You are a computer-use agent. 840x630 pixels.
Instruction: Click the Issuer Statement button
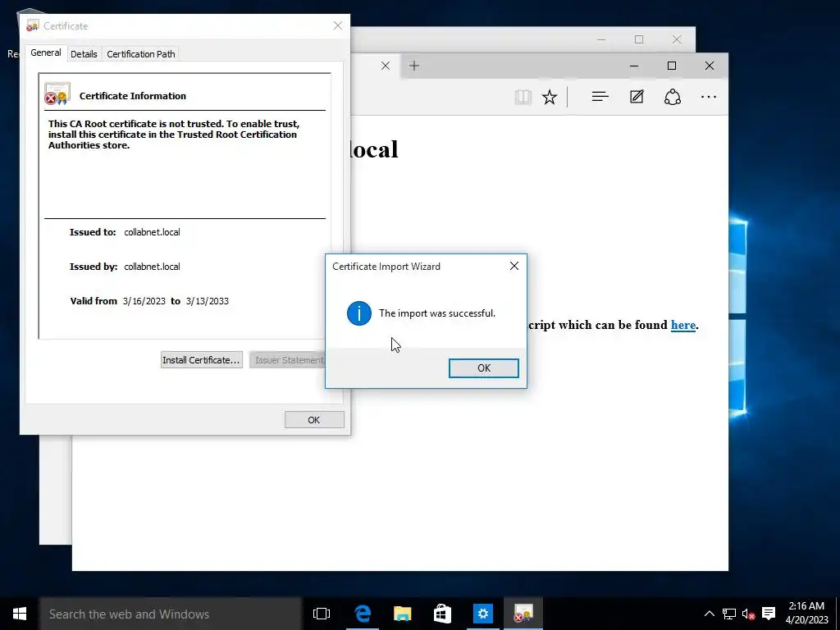[x=287, y=360]
